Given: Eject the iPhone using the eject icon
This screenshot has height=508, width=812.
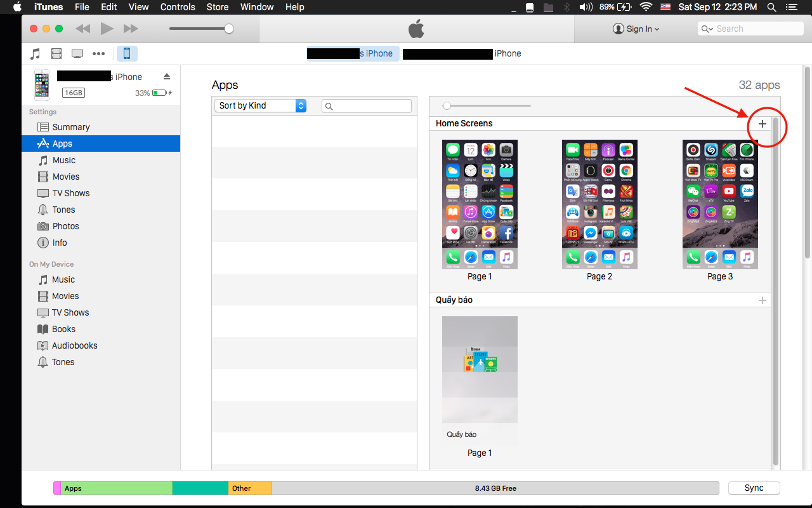Looking at the screenshot, I should pos(167,77).
